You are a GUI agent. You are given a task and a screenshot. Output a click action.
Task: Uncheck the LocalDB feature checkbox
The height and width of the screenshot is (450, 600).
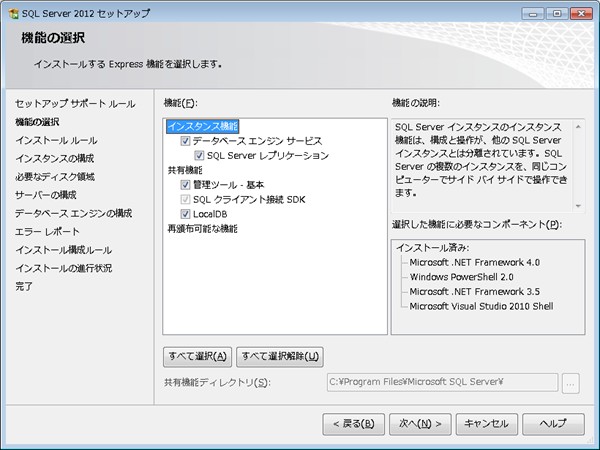coord(185,214)
